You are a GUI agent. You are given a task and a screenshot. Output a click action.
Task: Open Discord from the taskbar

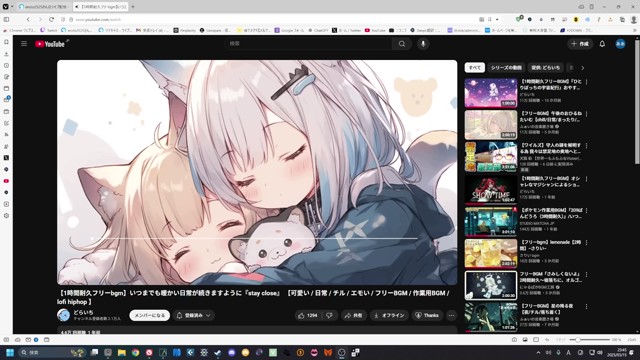(232, 353)
